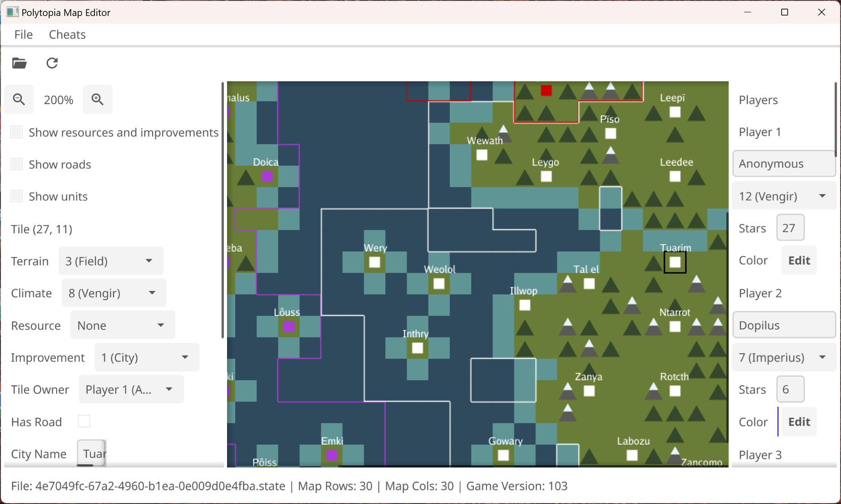Image resolution: width=841 pixels, height=504 pixels.
Task: Select the Pïso city tile
Action: click(x=611, y=134)
